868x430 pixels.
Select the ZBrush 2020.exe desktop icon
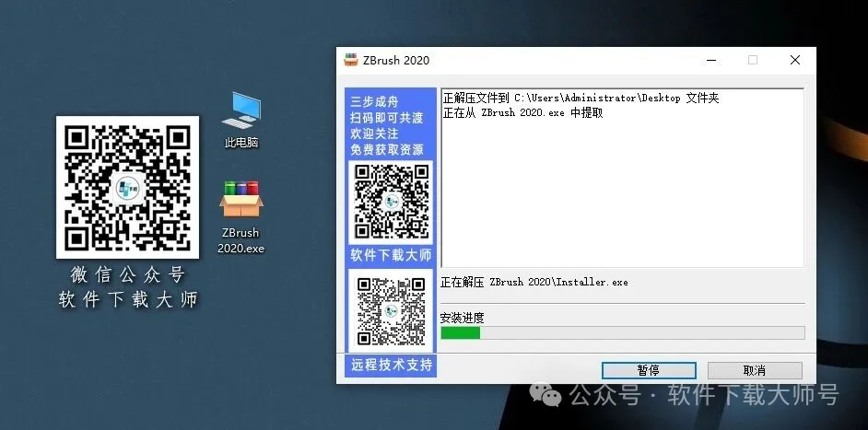click(x=240, y=217)
